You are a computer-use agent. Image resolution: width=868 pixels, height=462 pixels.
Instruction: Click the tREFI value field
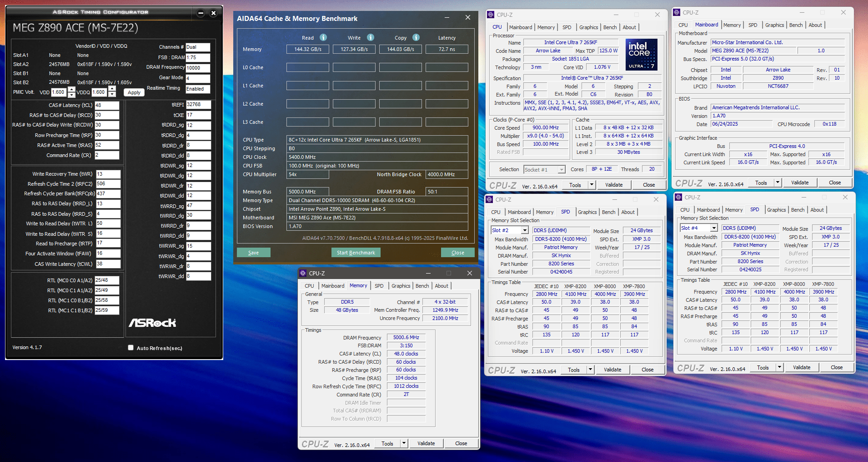198,105
